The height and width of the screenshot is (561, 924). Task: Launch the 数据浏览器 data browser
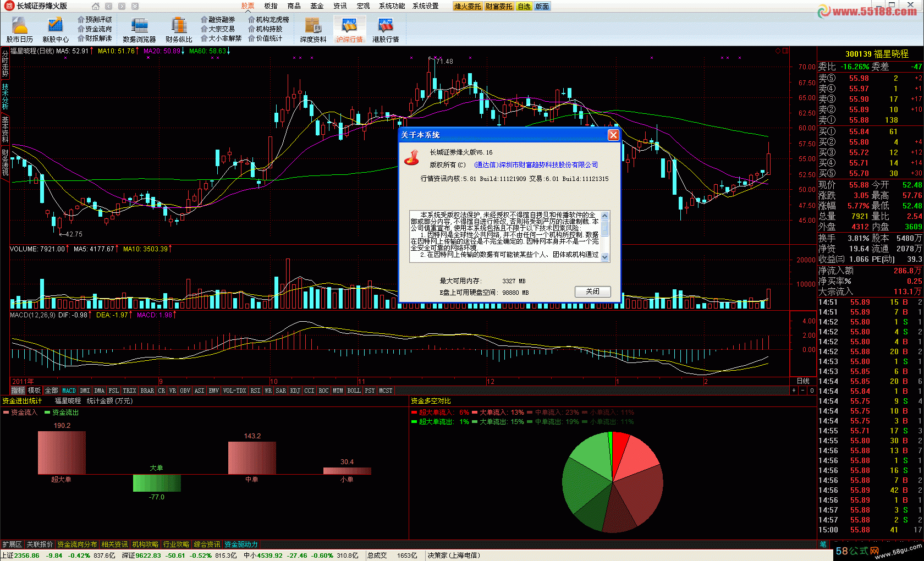click(x=139, y=29)
